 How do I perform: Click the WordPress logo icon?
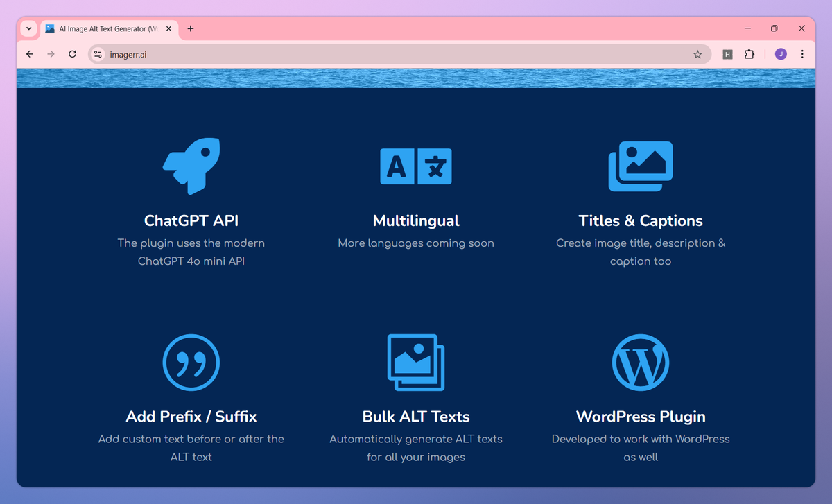[x=641, y=362]
